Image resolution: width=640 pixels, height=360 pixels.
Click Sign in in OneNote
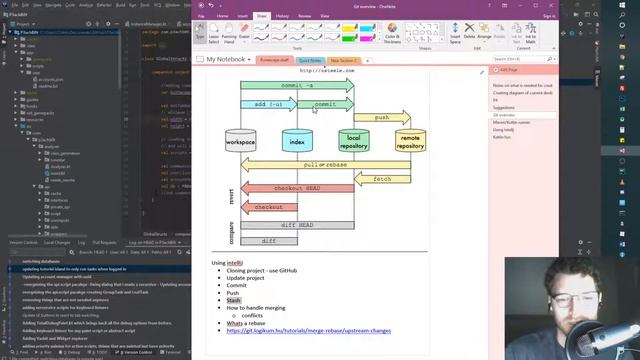click(549, 16)
